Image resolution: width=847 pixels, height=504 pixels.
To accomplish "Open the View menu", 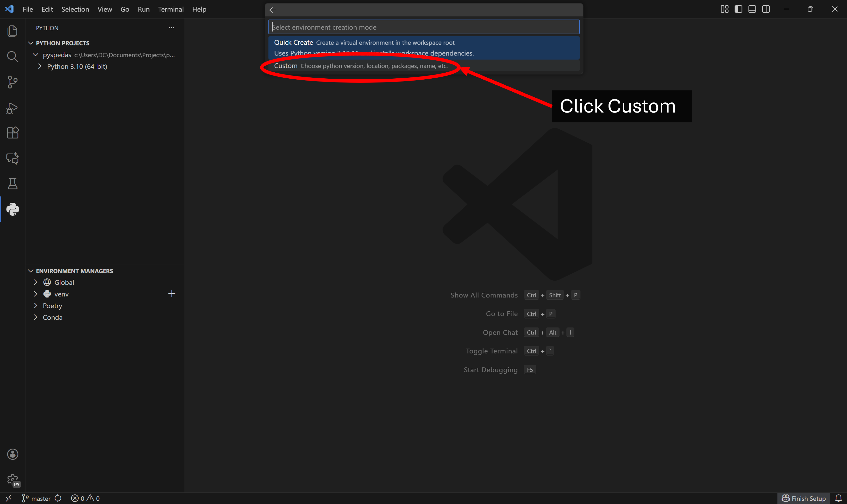I will click(105, 9).
